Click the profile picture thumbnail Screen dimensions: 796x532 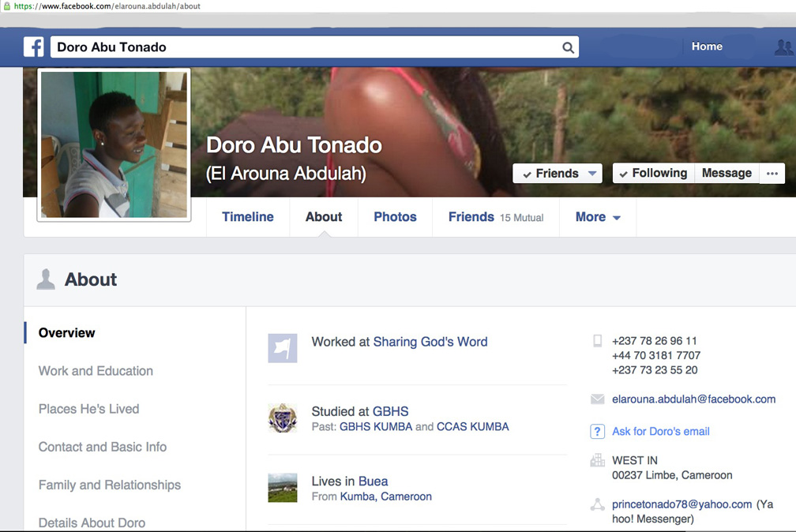pyautogui.click(x=114, y=144)
